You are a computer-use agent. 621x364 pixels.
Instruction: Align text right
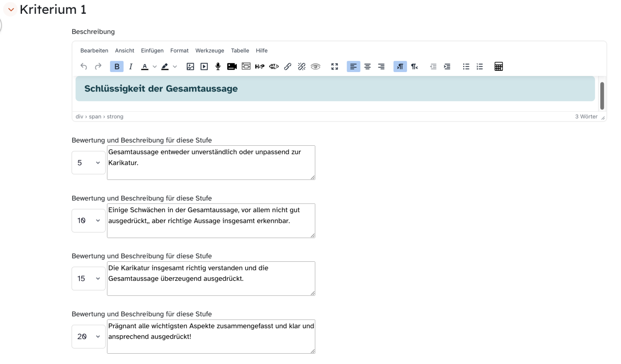tap(381, 66)
